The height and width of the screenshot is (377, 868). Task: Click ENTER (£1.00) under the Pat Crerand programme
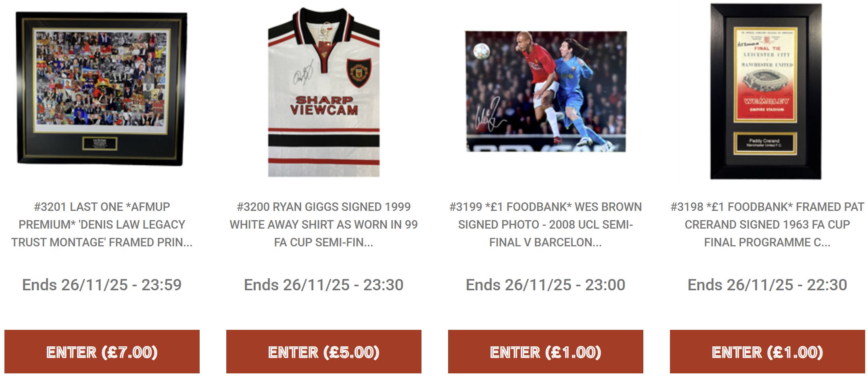768,352
